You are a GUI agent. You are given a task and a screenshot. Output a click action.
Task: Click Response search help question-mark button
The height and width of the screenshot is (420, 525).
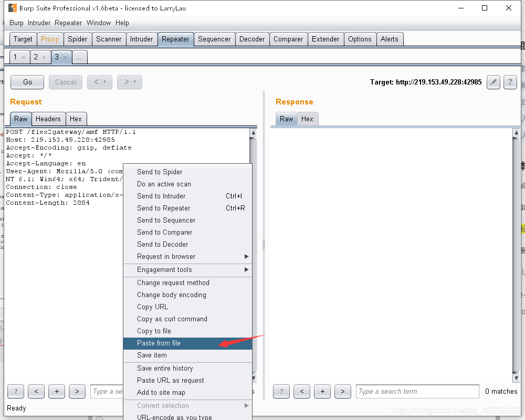point(281,391)
